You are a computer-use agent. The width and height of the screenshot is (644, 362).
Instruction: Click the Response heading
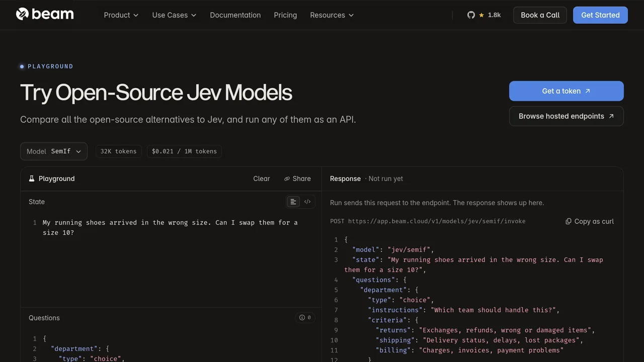[x=345, y=178]
